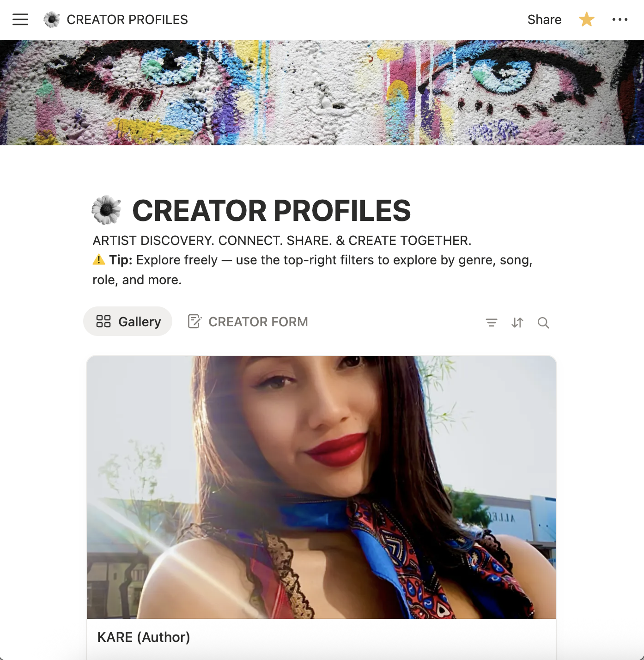The height and width of the screenshot is (660, 644).
Task: Click the graffiti eyes cover image
Action: (322, 92)
